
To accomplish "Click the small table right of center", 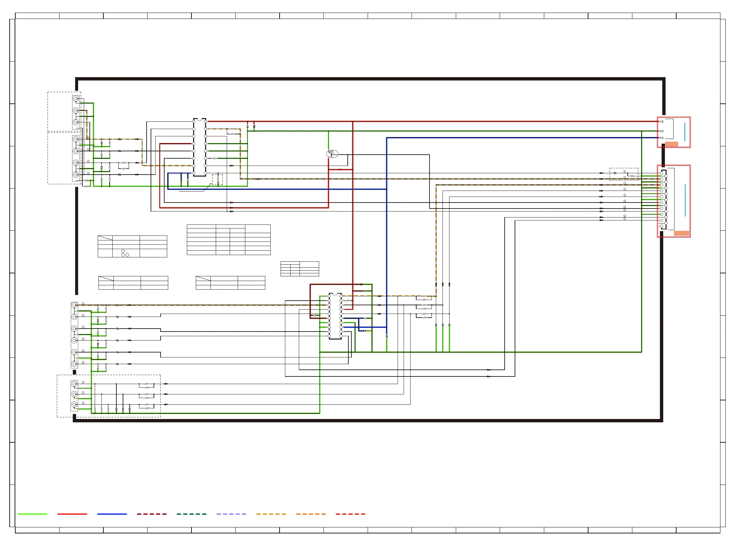I will pos(300,269).
